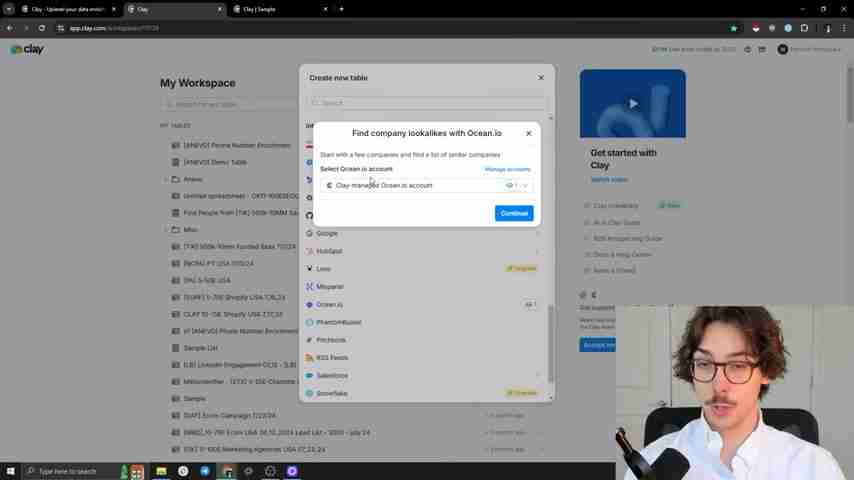Open the Manage accounts link
854x480 pixels.
(507, 169)
